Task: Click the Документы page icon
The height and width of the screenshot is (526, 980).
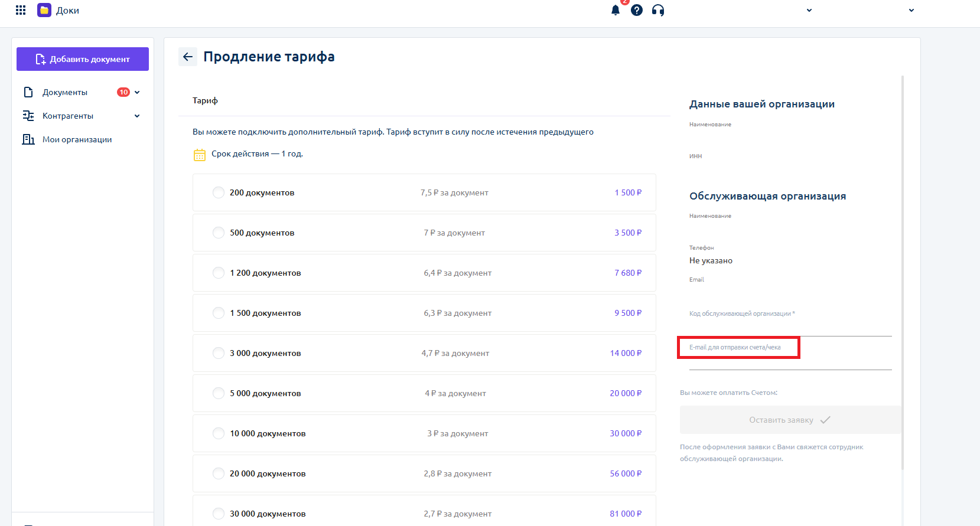Action: 28,92
